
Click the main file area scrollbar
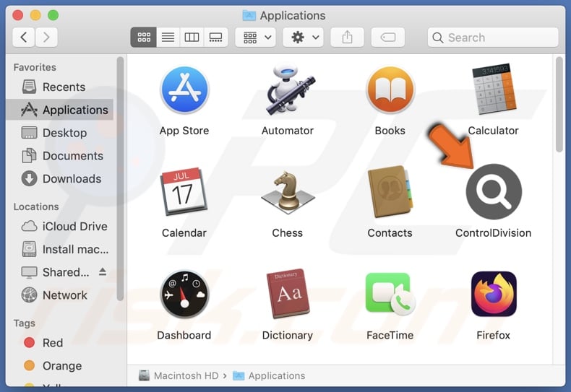click(559, 105)
